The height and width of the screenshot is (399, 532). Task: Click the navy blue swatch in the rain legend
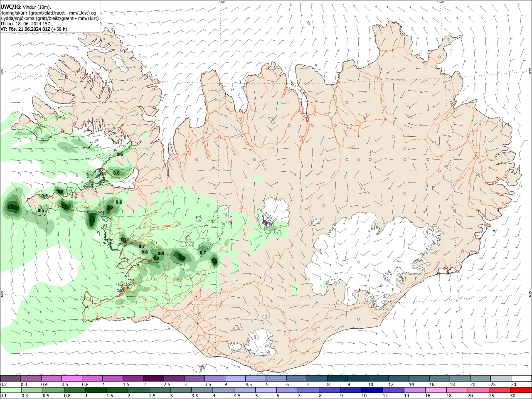click(x=372, y=390)
